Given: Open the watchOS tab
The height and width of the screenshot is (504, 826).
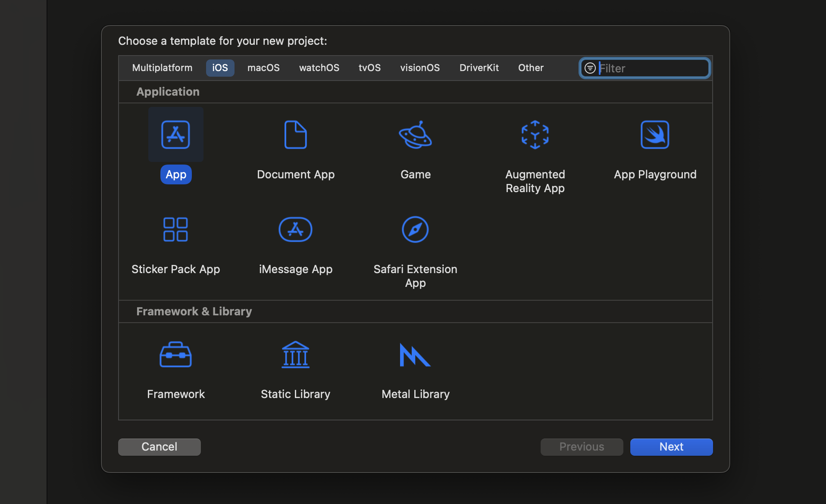Looking at the screenshot, I should 319,68.
